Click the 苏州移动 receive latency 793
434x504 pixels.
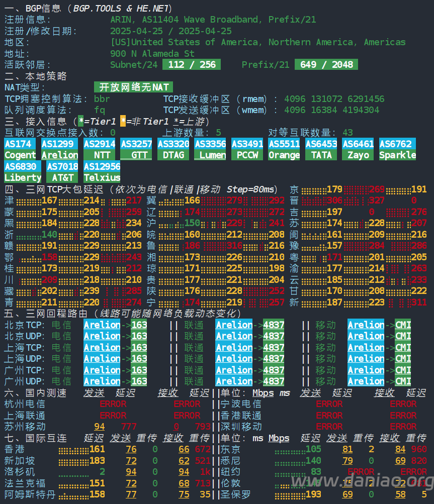pyautogui.click(x=203, y=427)
